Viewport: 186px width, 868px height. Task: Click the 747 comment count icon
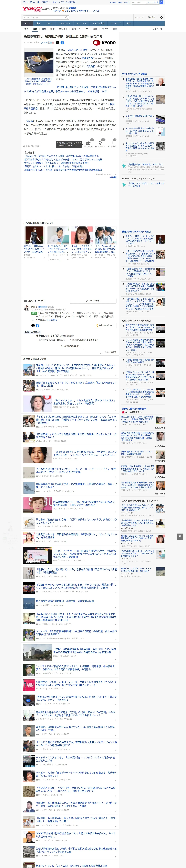pyautogui.click(x=44, y=43)
